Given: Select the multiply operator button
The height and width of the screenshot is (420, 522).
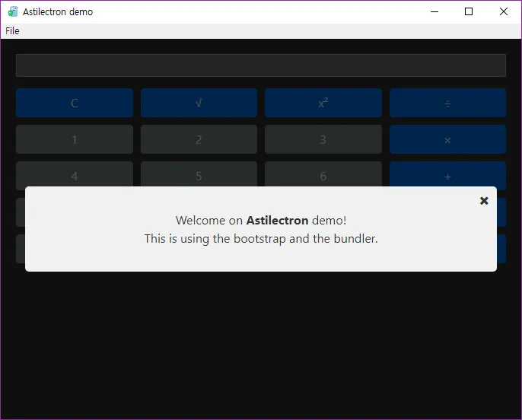Looking at the screenshot, I should 447,139.
